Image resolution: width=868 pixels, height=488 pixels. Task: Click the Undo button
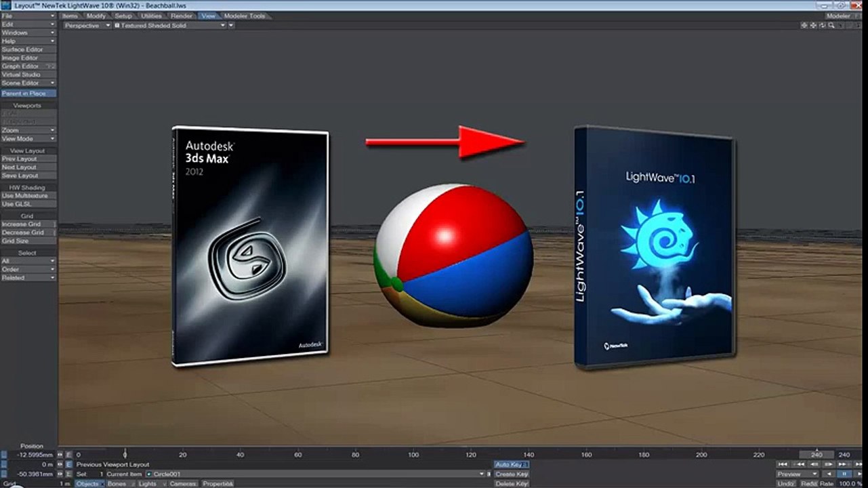pos(786,484)
